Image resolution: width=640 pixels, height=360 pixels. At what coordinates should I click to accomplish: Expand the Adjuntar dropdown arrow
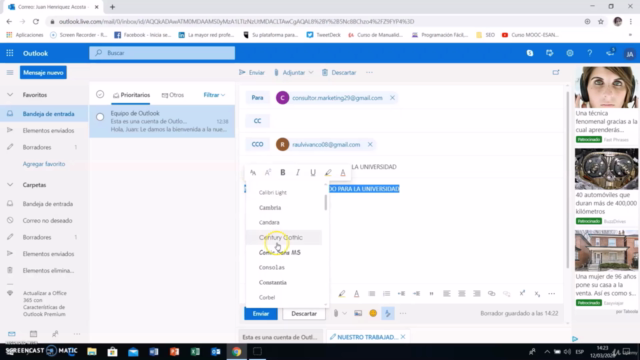point(311,73)
